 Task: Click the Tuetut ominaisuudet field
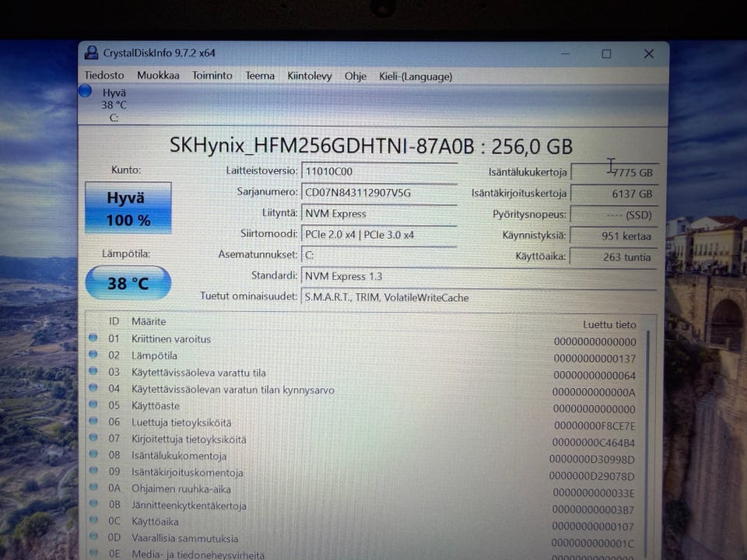pos(479,298)
